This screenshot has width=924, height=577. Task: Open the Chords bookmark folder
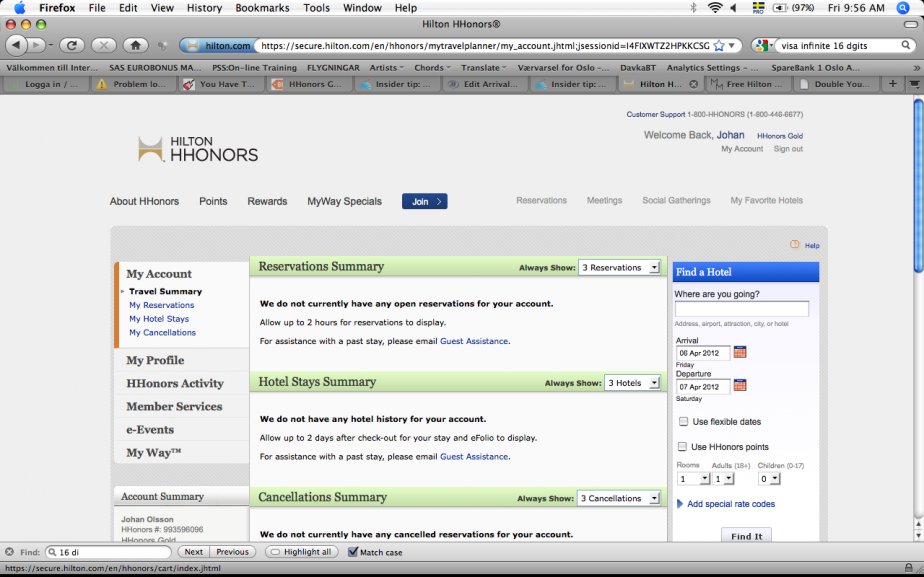pyautogui.click(x=433, y=68)
